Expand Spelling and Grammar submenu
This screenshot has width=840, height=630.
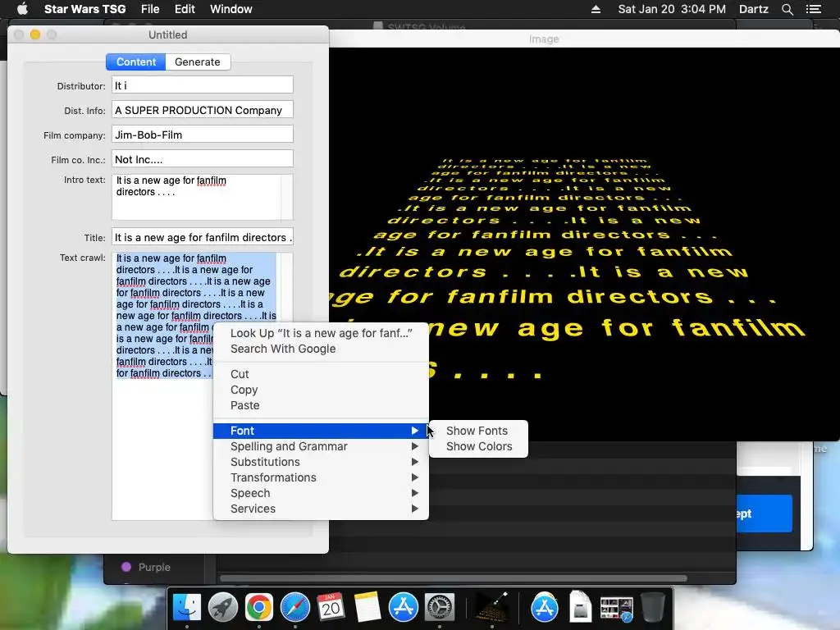[x=414, y=446]
